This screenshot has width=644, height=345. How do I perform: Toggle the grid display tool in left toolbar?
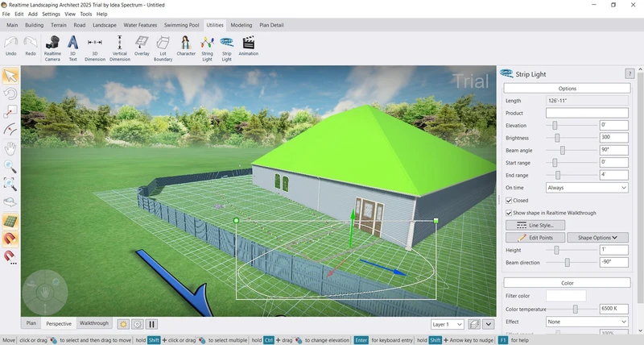tap(10, 221)
